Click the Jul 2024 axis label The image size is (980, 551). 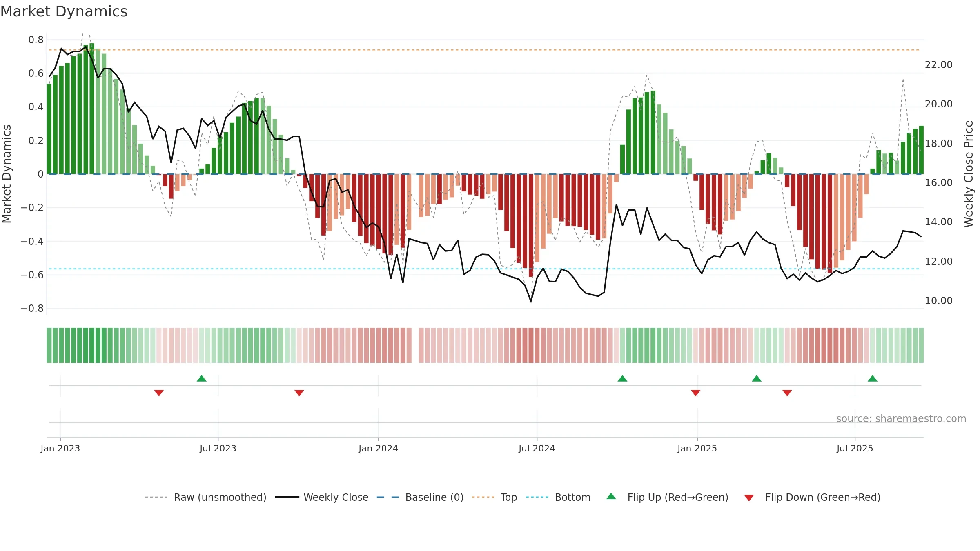(537, 448)
